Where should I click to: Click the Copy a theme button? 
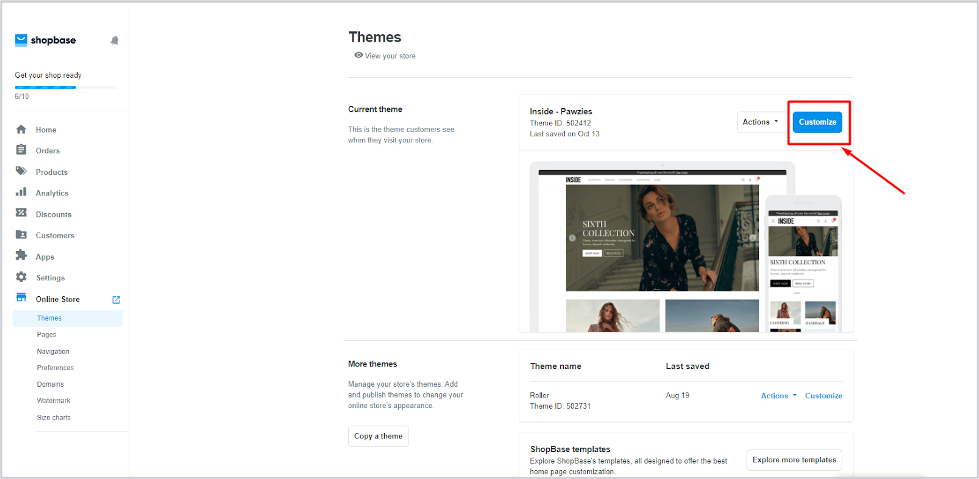(378, 436)
